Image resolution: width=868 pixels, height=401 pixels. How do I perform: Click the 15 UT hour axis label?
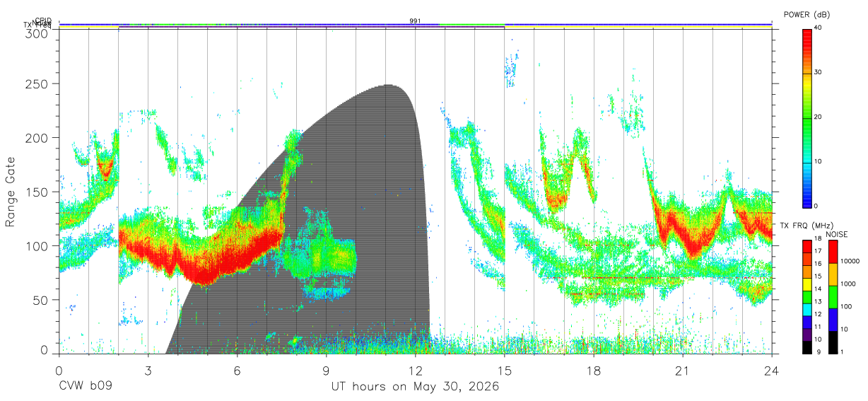click(504, 370)
